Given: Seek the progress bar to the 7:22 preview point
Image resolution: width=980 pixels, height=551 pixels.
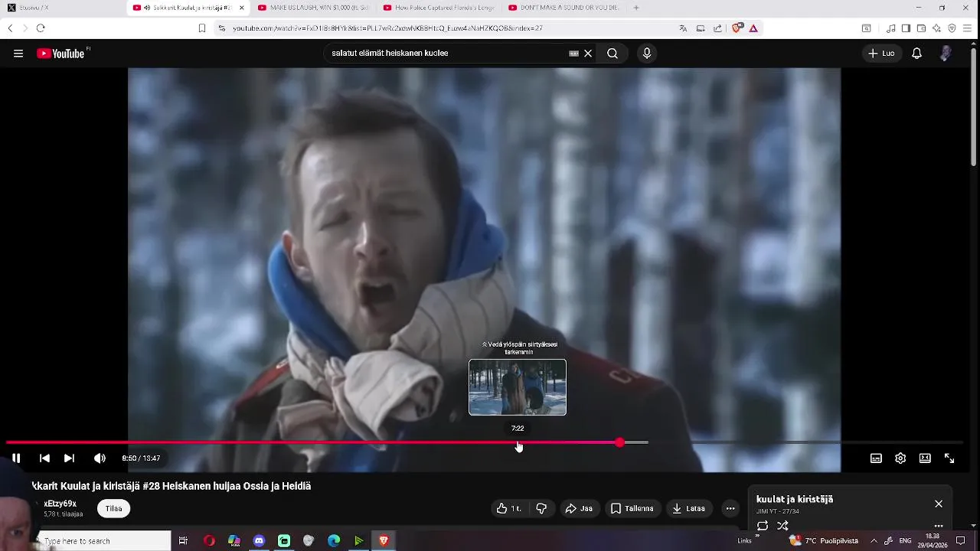Looking at the screenshot, I should (518, 442).
